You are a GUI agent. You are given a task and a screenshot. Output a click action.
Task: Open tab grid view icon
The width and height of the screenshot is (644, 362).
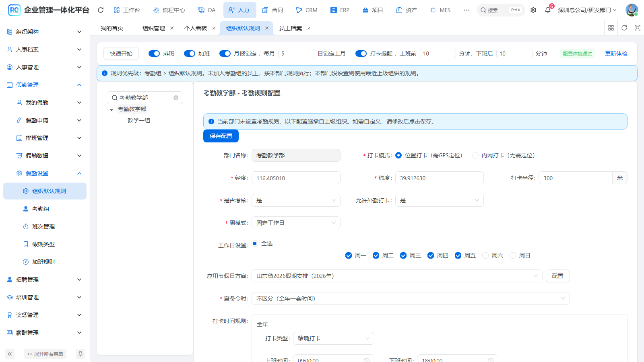[x=611, y=28]
